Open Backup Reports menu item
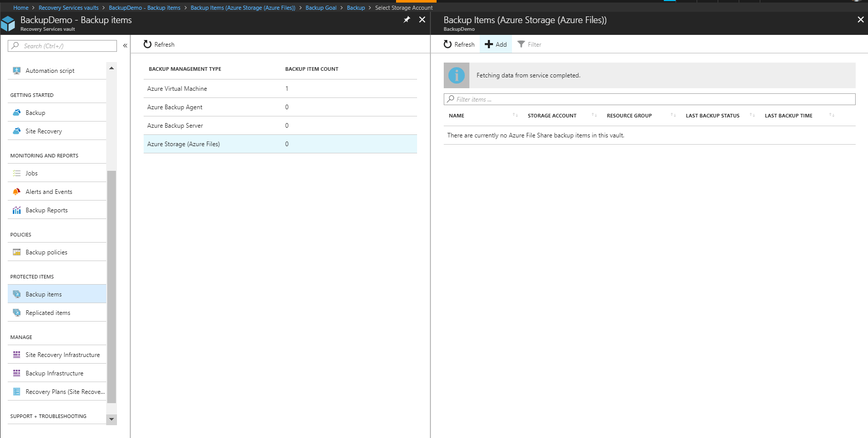The image size is (868, 438). pyautogui.click(x=57, y=210)
